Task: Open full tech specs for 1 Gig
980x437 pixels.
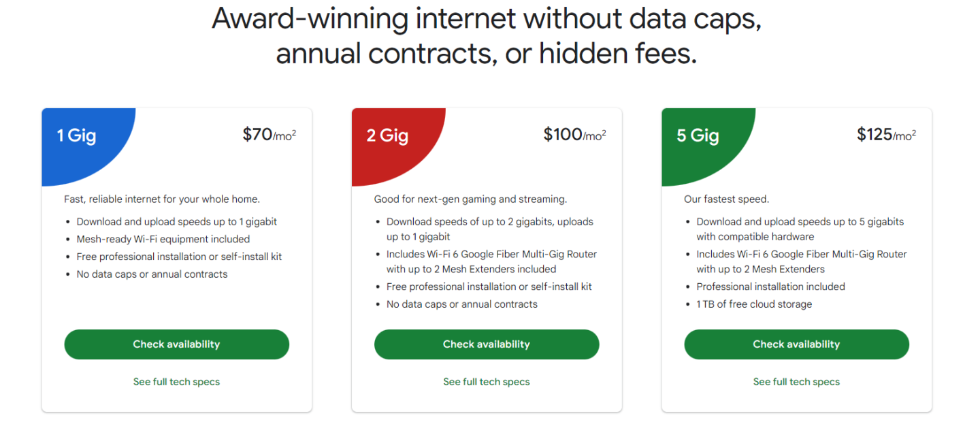Action: [176, 382]
